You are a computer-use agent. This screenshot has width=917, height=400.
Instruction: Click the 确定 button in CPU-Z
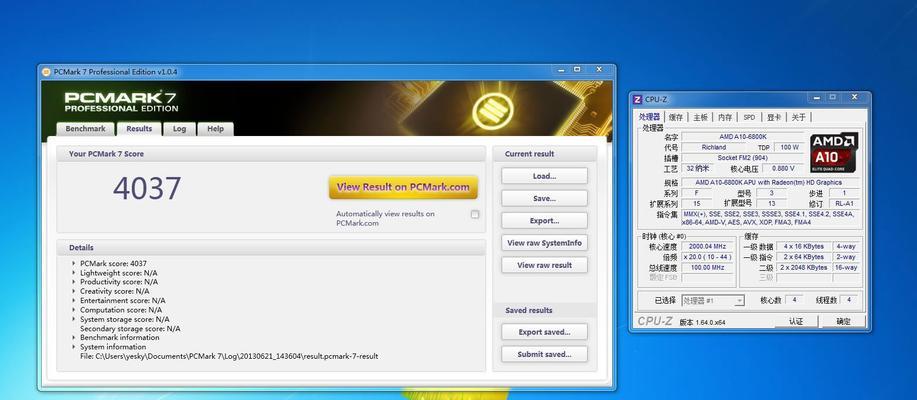(x=843, y=321)
